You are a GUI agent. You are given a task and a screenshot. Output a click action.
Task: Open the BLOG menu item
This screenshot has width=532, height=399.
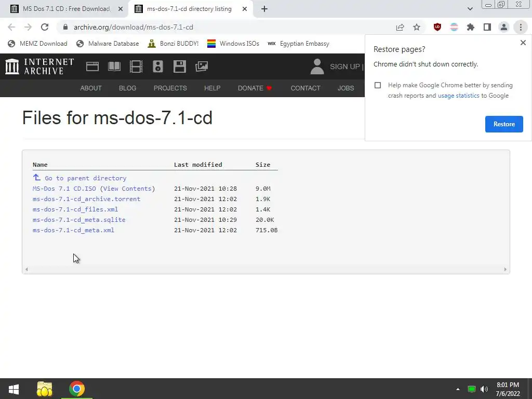(x=128, y=88)
